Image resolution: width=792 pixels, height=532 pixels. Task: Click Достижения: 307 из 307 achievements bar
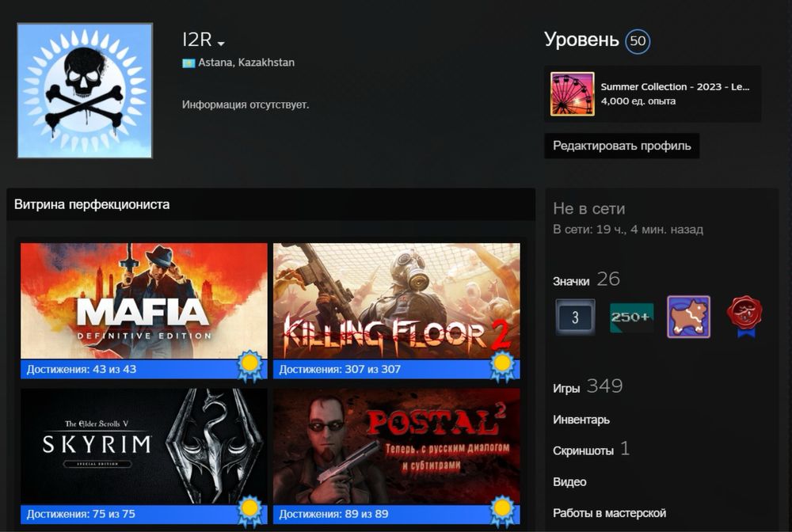coord(397,369)
